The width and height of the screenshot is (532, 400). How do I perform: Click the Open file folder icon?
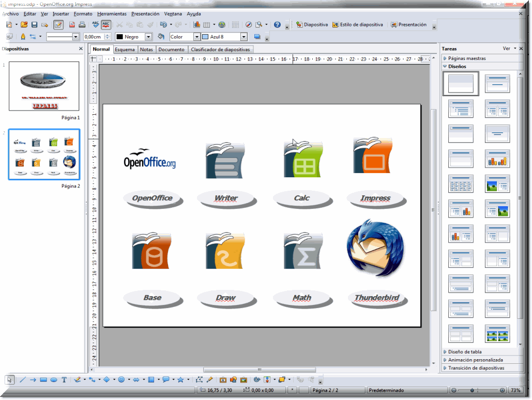pyautogui.click(x=24, y=24)
